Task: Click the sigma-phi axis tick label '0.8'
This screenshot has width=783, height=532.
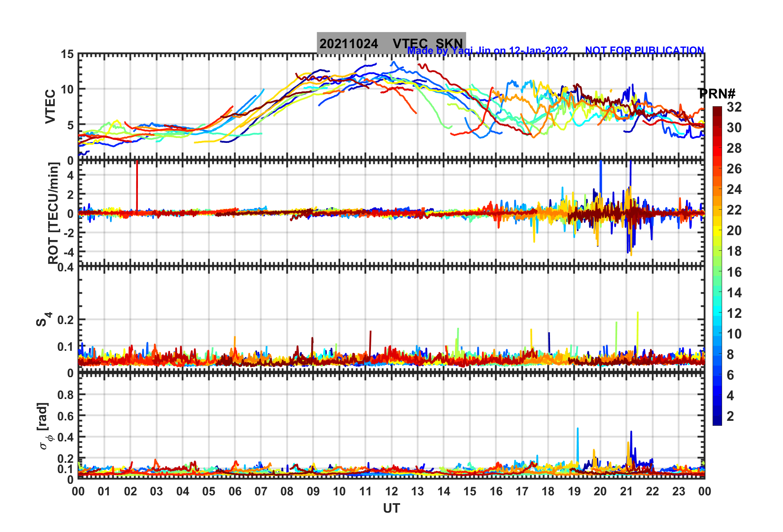Action: [x=66, y=395]
